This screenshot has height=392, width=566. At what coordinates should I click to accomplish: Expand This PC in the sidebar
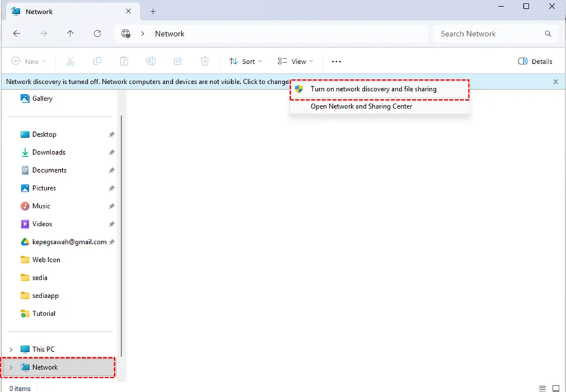[x=10, y=349]
